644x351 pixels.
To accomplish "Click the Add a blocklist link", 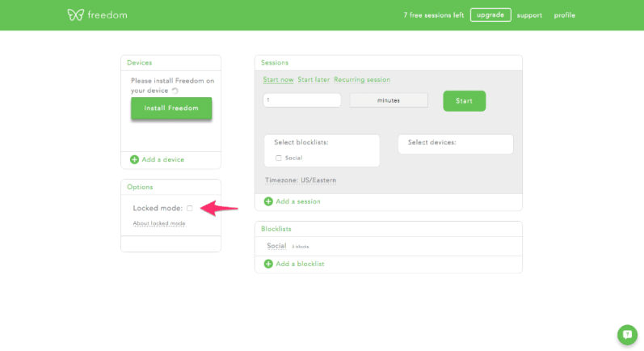I will point(300,264).
